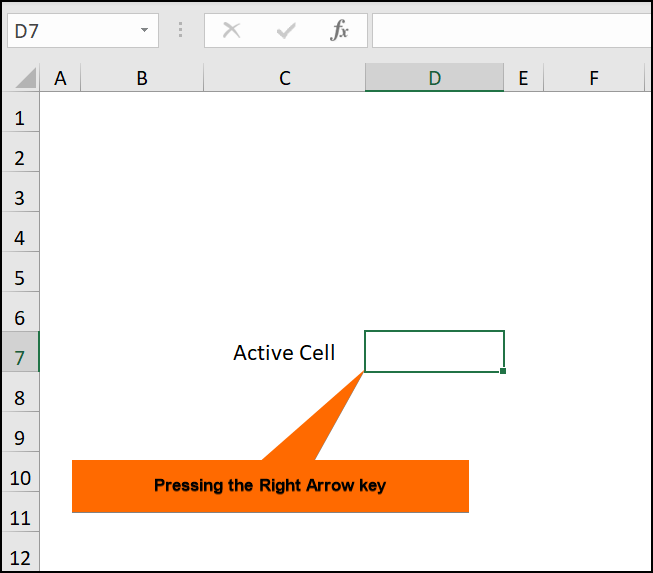653x573 pixels.
Task: Select row 1 header
Action: point(19,118)
